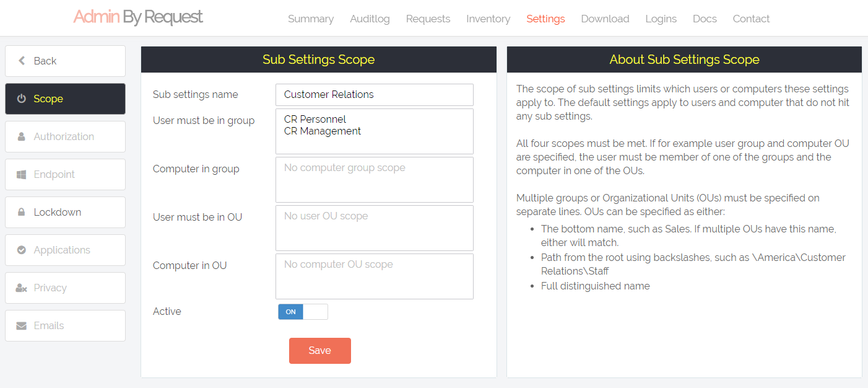Screen dimensions: 868x388
Task: Click the Scope power icon
Action: [22, 99]
